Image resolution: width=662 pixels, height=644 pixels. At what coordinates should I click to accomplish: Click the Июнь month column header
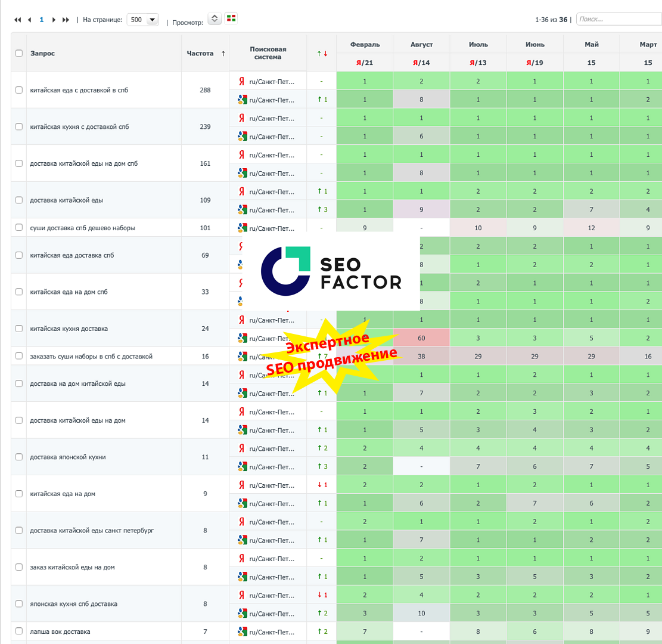[534, 44]
